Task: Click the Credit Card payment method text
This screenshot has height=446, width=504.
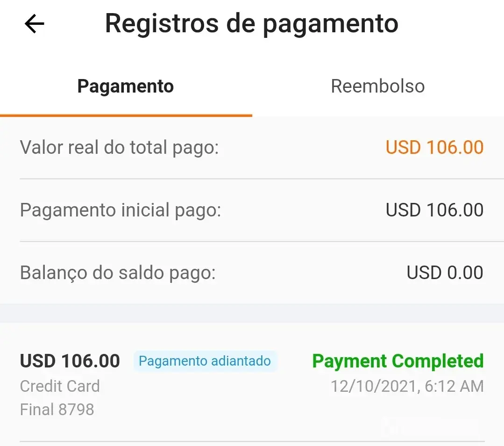Action: click(60, 387)
